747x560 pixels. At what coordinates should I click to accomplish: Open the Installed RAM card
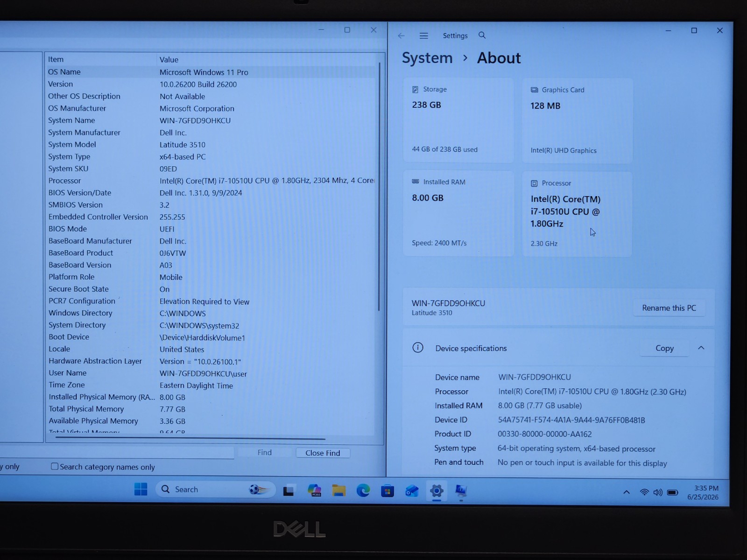(458, 213)
